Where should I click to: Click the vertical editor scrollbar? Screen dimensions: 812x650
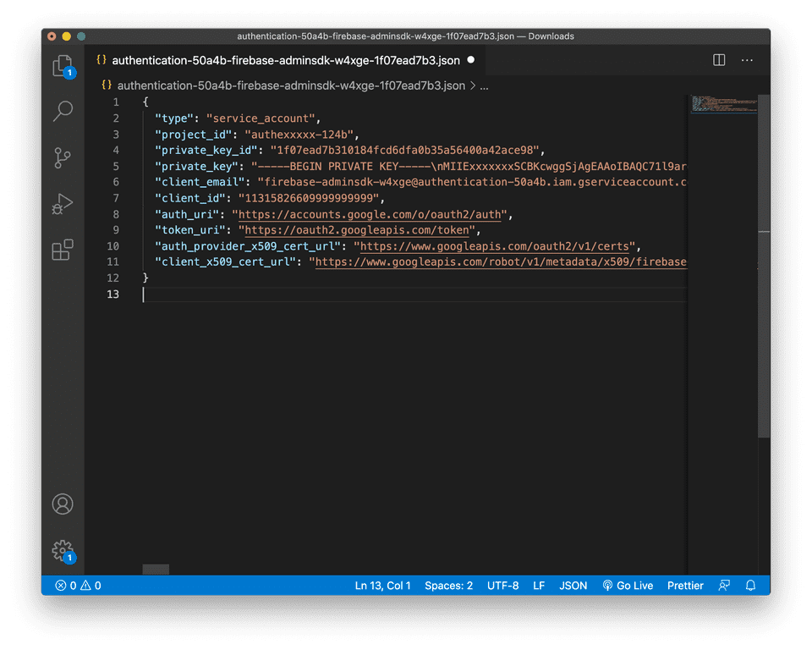pyautogui.click(x=763, y=266)
